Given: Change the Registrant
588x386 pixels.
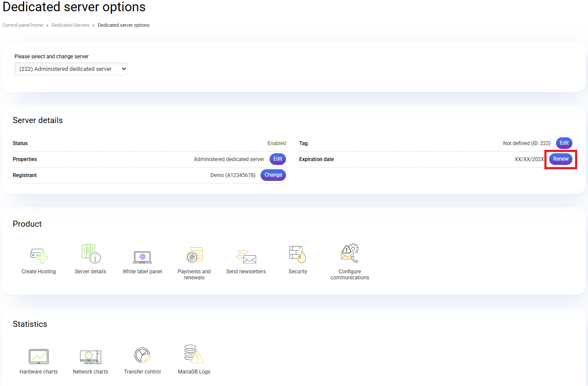Looking at the screenshot, I should (x=273, y=175).
